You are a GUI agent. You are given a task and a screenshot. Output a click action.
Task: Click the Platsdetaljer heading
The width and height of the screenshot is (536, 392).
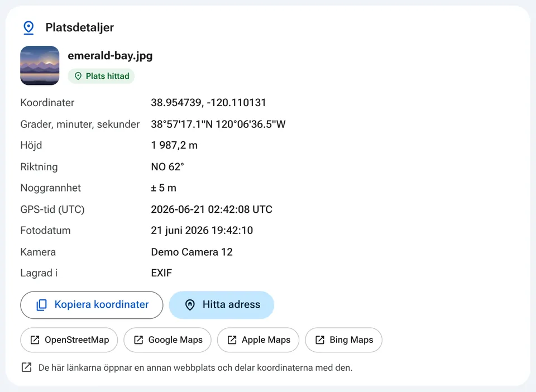[80, 27]
